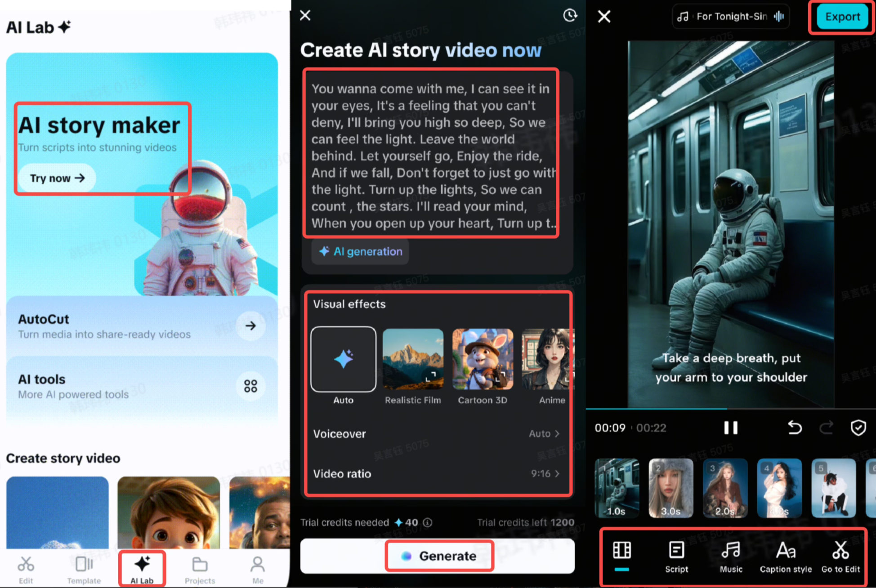Image resolution: width=876 pixels, height=588 pixels.
Task: Switch to the Template tab
Action: 84,569
